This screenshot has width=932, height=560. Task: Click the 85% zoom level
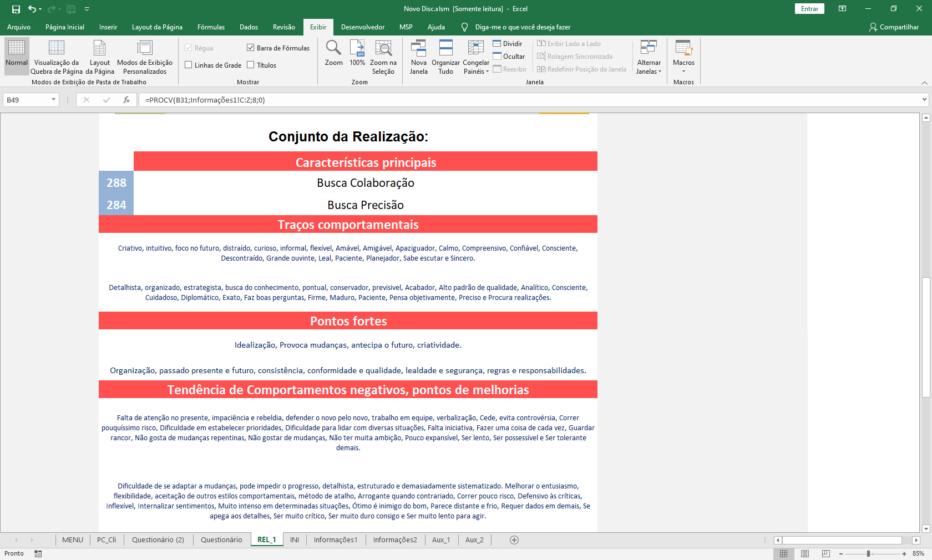coord(919,554)
